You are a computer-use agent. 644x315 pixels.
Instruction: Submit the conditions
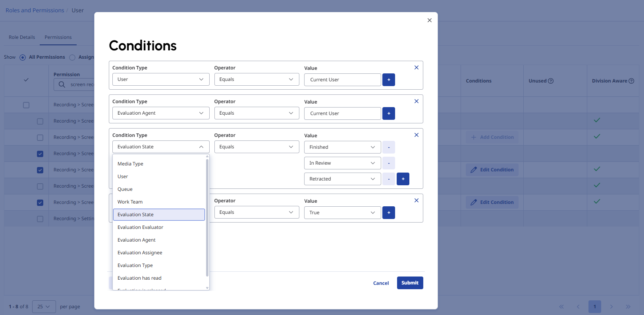(x=410, y=283)
